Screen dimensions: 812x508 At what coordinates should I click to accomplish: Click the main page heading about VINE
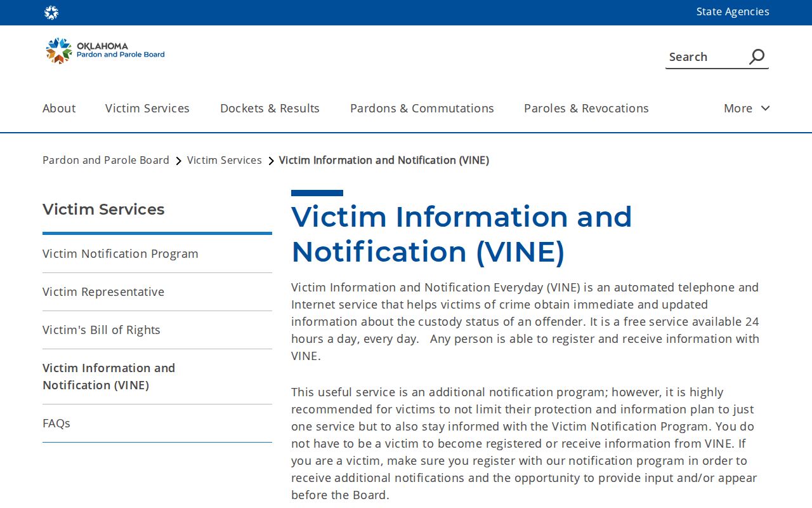(462, 234)
